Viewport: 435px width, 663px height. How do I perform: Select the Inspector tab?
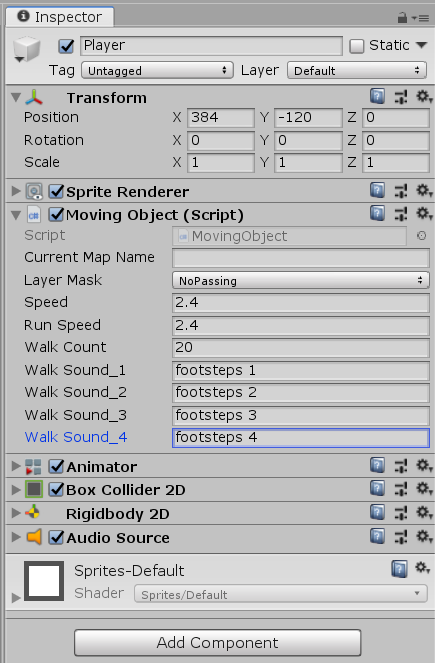60,17
